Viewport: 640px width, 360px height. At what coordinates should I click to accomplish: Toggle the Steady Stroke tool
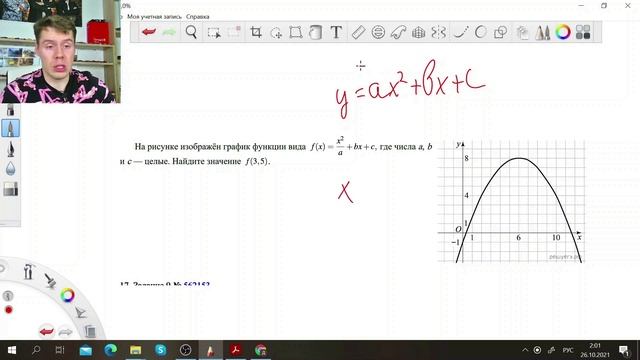[x=461, y=32]
